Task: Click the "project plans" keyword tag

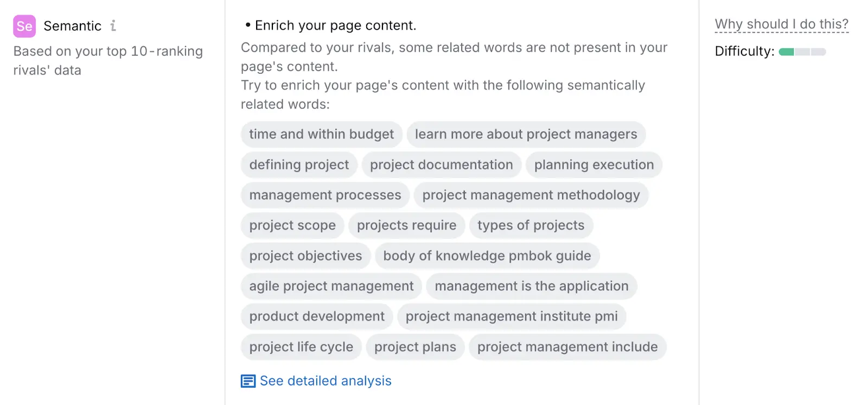Action: 415,347
